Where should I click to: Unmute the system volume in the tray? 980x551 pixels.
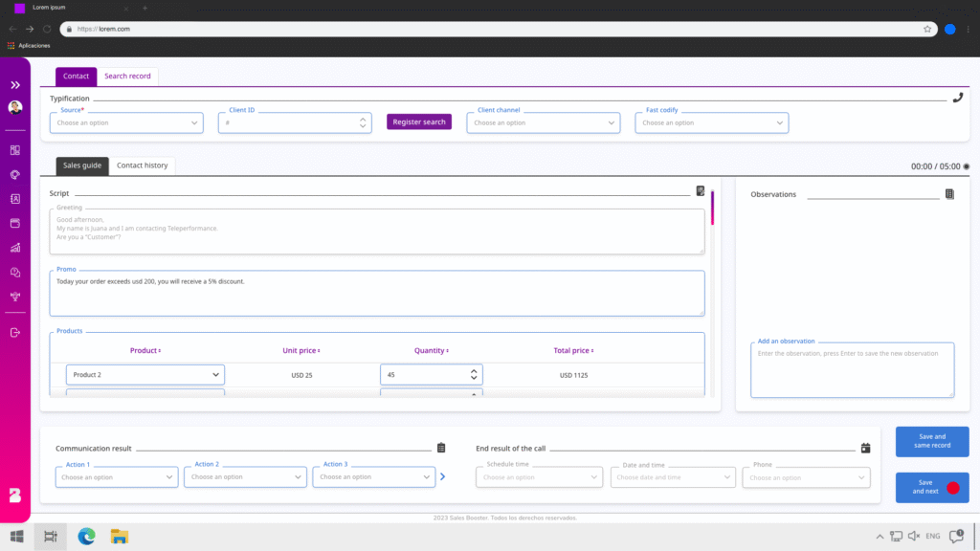click(x=913, y=537)
